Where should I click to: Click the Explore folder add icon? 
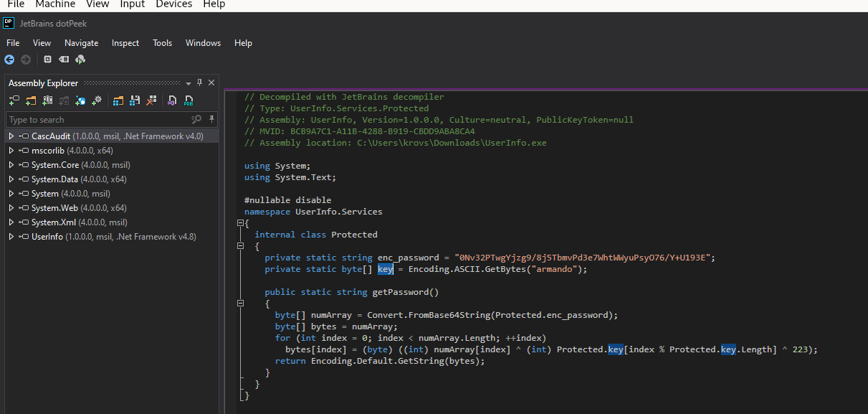click(x=31, y=100)
